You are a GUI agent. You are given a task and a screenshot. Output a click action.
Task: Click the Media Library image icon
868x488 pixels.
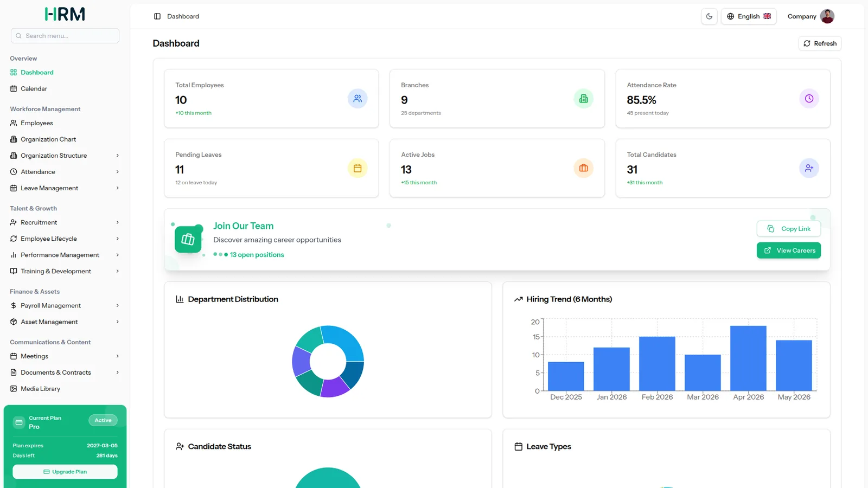pyautogui.click(x=14, y=389)
